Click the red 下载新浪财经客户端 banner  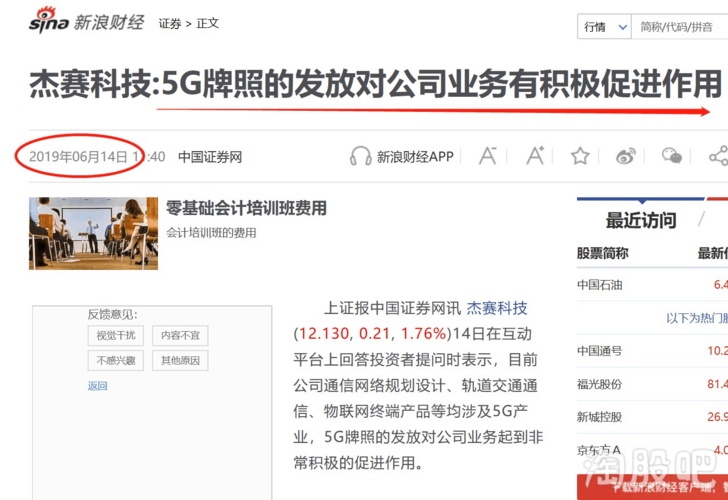click(x=652, y=487)
